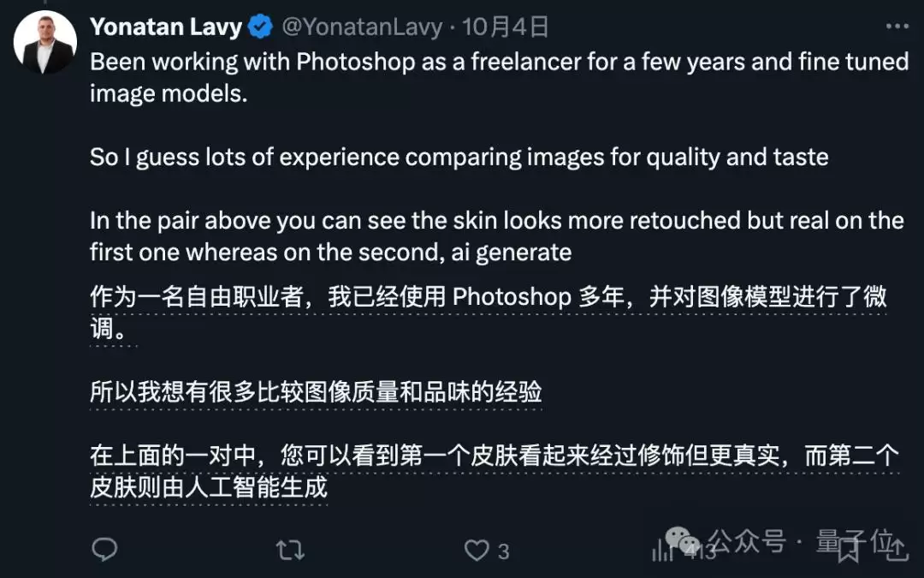The width and height of the screenshot is (924, 578).
Task: Click the translated paragraph starting 在上面的一对中
Action: pos(495,471)
